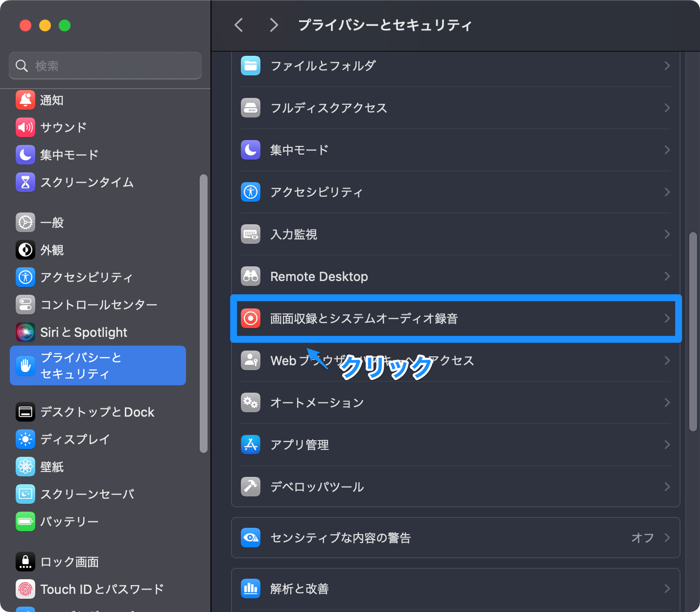The image size is (700, 612).
Task: Click the Appearance (外観) icon in the sidebar
Action: 25,250
